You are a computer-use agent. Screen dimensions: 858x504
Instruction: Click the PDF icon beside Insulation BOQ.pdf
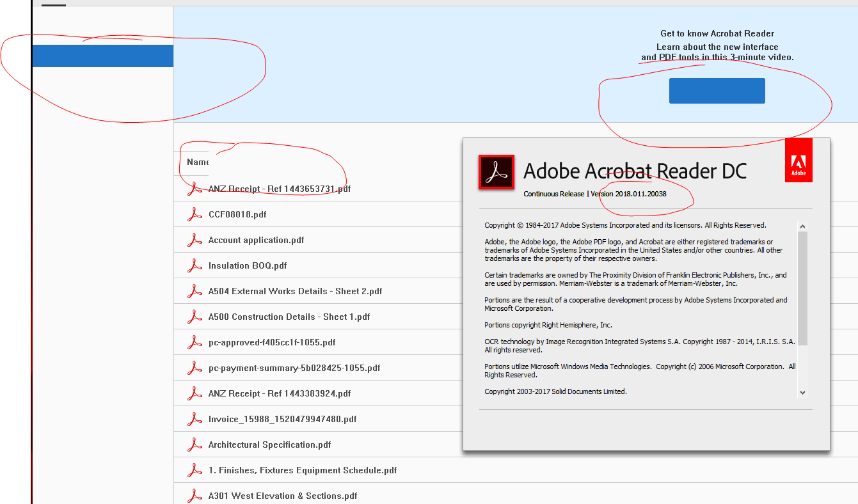(195, 265)
